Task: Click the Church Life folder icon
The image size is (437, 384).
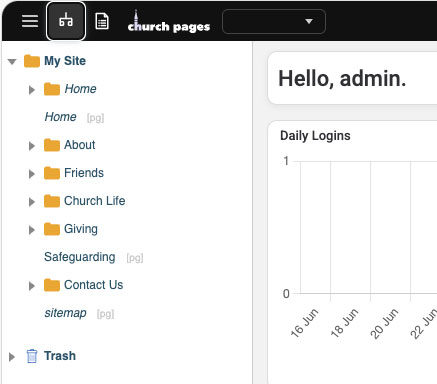Action: [x=52, y=201]
